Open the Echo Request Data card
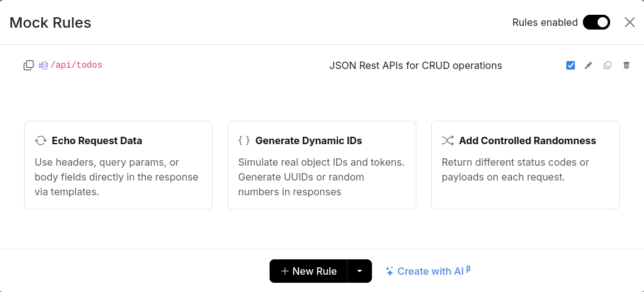Image resolution: width=644 pixels, height=292 pixels. pyautogui.click(x=118, y=165)
